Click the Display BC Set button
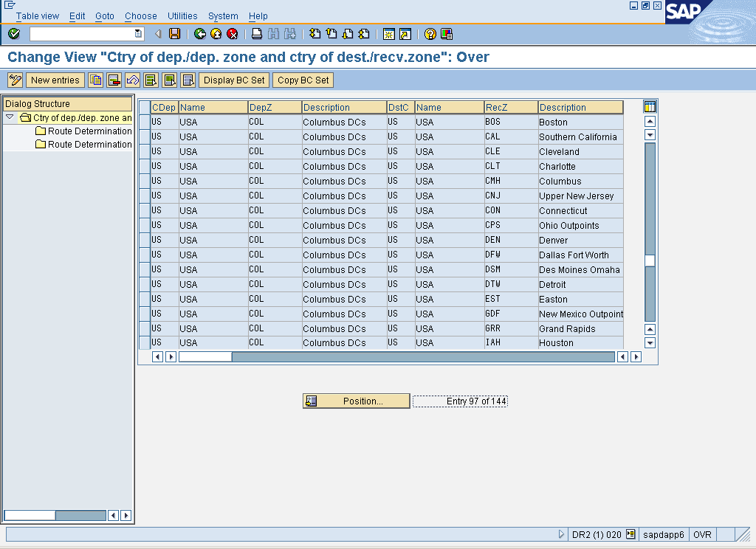This screenshot has height=549, width=756. [234, 80]
